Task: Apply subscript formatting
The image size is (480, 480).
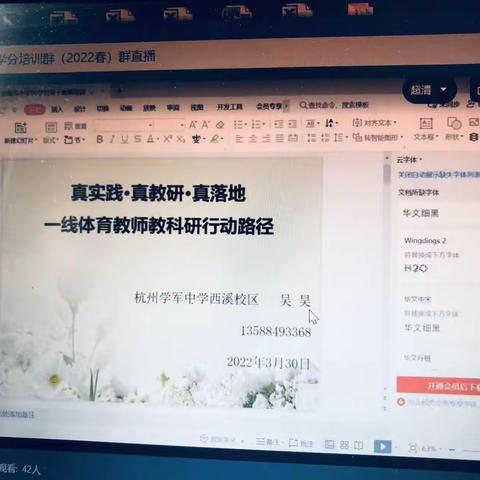Action: tap(181, 139)
